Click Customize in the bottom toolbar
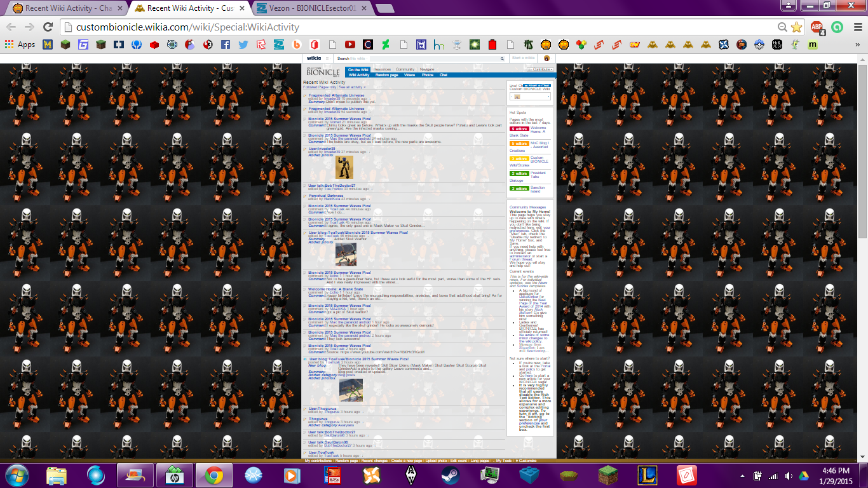The height and width of the screenshot is (488, 868). coord(527,461)
